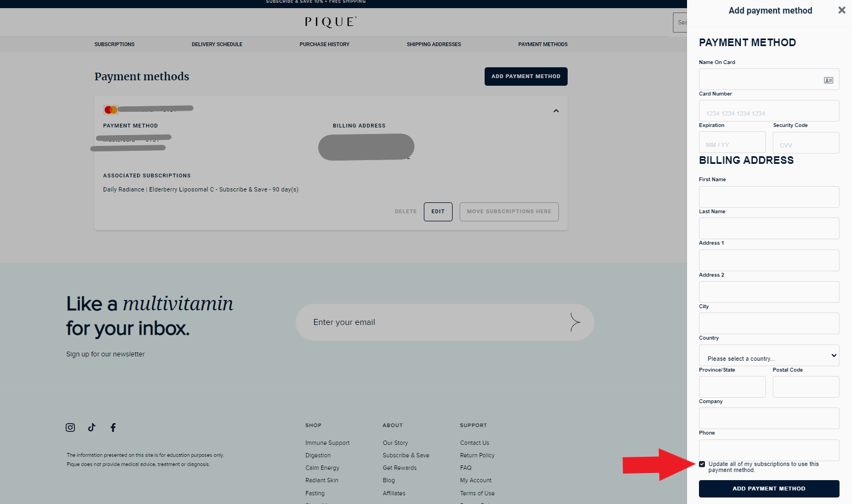This screenshot has height=504, width=852.
Task: Click the Mastercard logo icon
Action: [111, 110]
